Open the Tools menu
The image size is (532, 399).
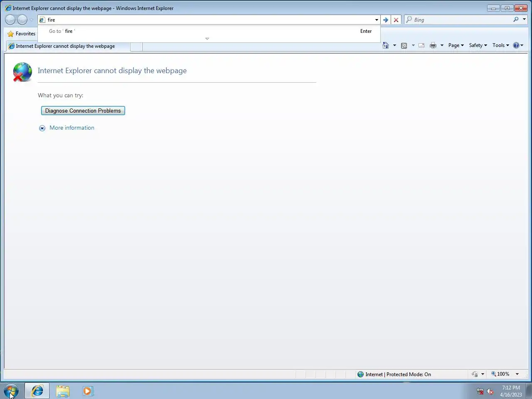coord(501,45)
